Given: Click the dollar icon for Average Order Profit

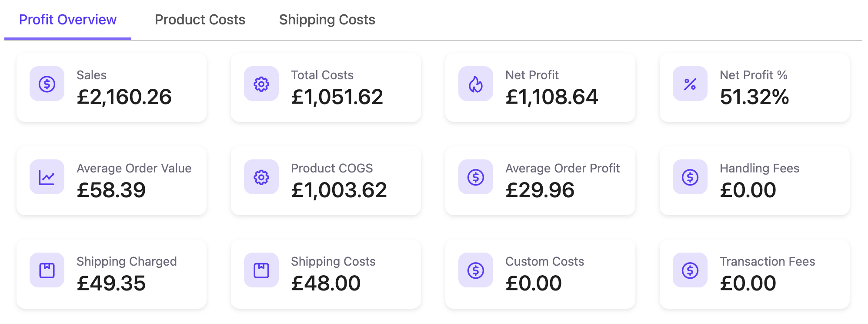Looking at the screenshot, I should click(x=476, y=177).
